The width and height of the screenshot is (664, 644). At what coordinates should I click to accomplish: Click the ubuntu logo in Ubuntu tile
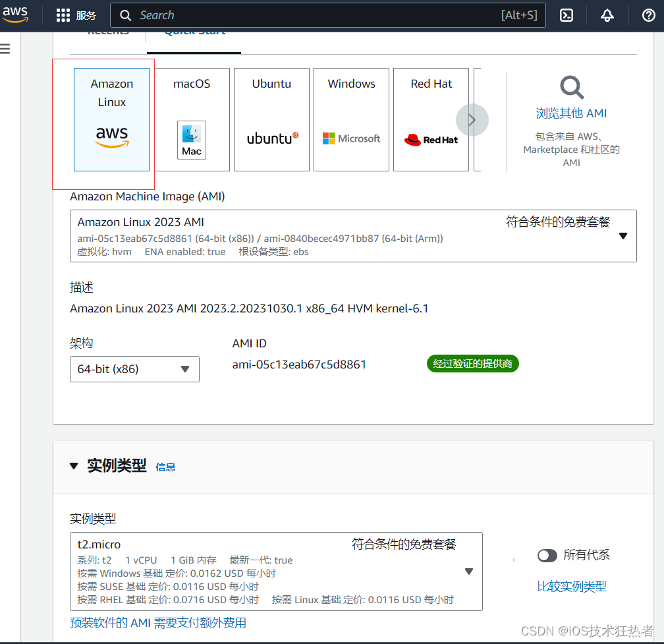pos(272,138)
